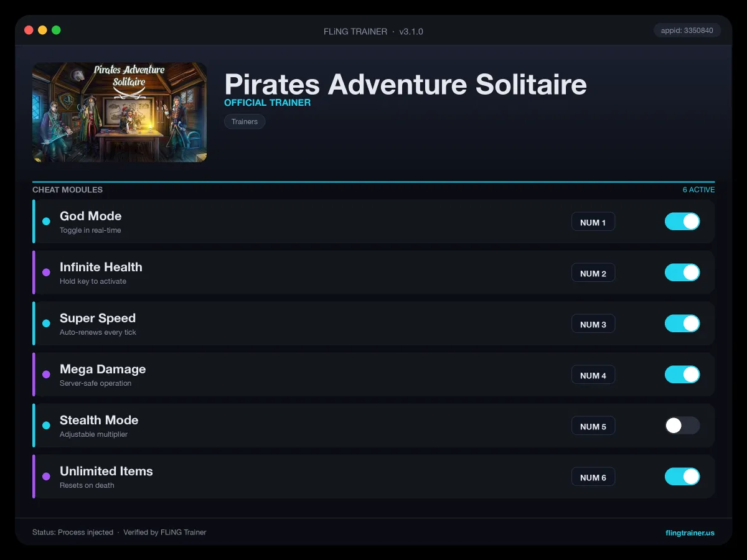Viewport: 747px width, 560px height.
Task: Open the Pirates Adventure Solitaire cover thumbnail
Action: pos(120,112)
